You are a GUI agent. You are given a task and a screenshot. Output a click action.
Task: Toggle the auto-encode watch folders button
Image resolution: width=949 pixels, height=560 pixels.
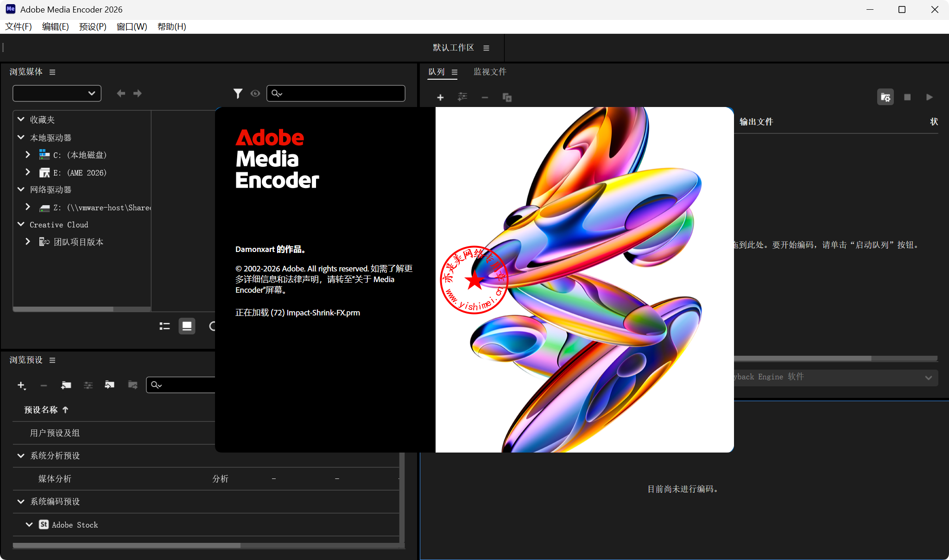point(885,97)
